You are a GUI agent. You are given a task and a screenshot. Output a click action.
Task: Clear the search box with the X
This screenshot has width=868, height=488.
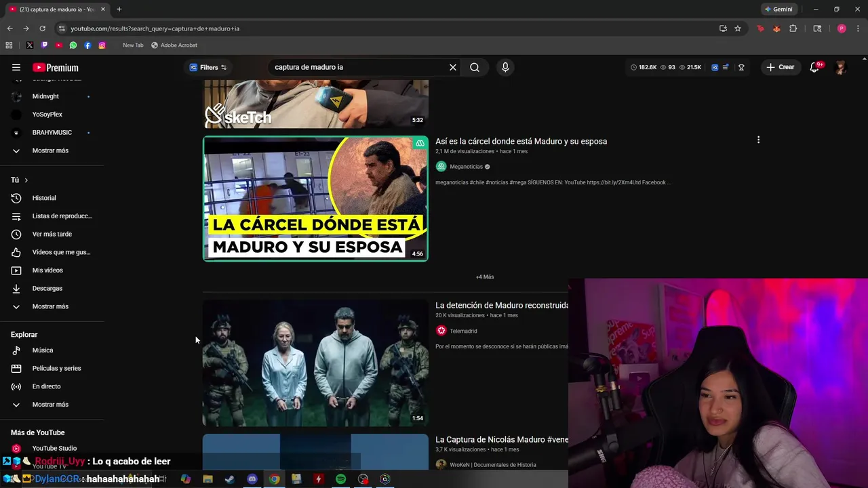pos(453,67)
